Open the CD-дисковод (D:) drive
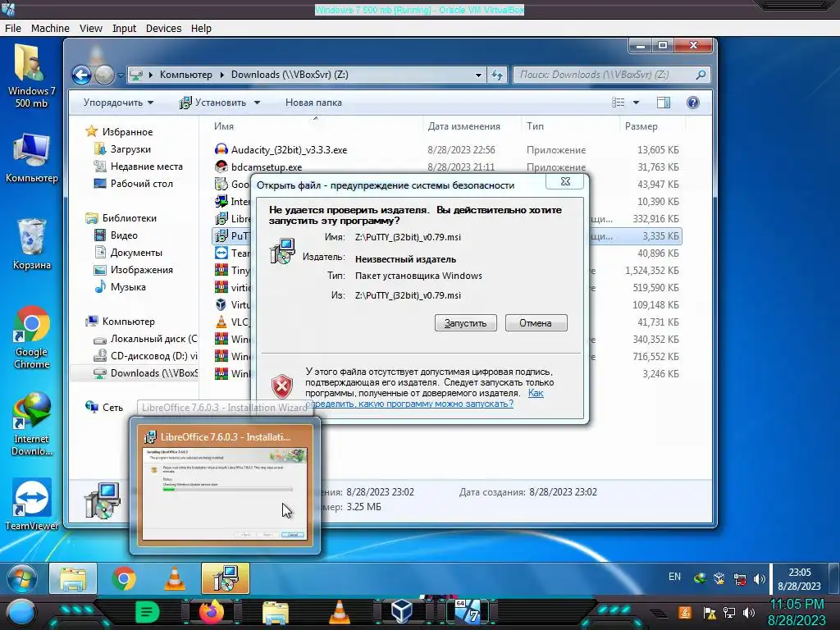The image size is (840, 630). pyautogui.click(x=153, y=356)
